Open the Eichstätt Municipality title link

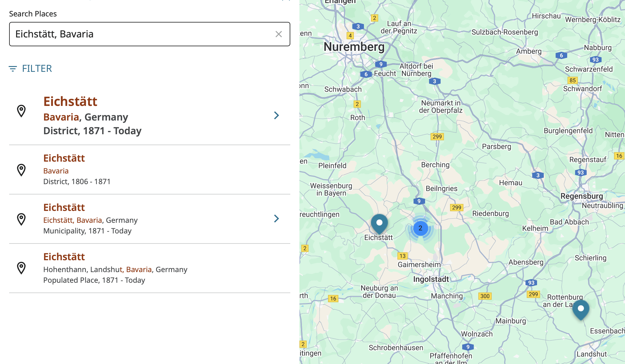click(x=64, y=208)
